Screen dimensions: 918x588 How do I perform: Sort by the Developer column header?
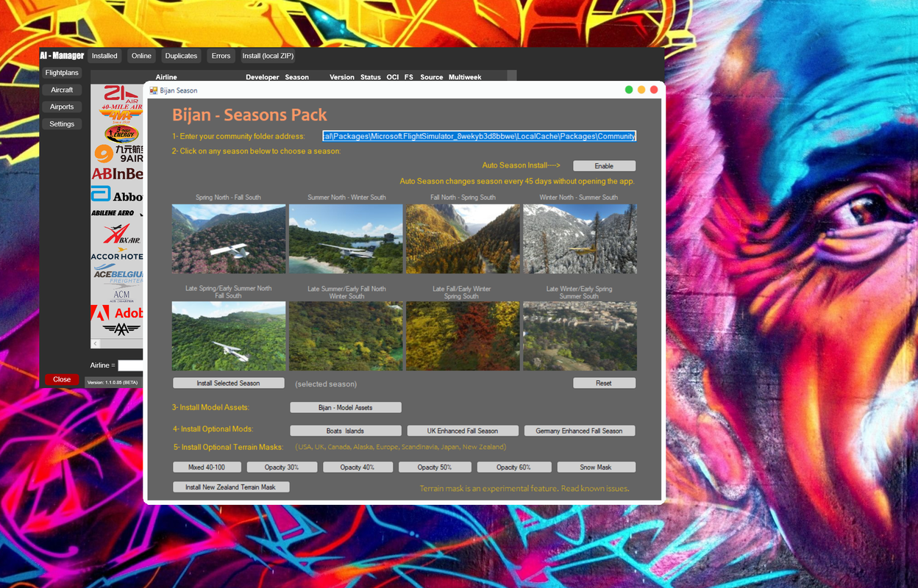click(x=263, y=77)
